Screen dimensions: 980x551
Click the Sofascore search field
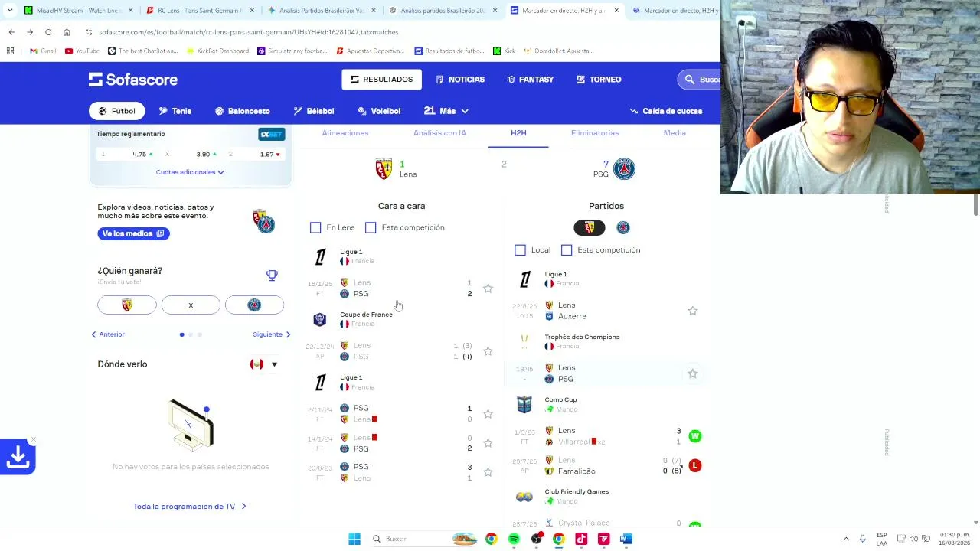[x=699, y=80]
